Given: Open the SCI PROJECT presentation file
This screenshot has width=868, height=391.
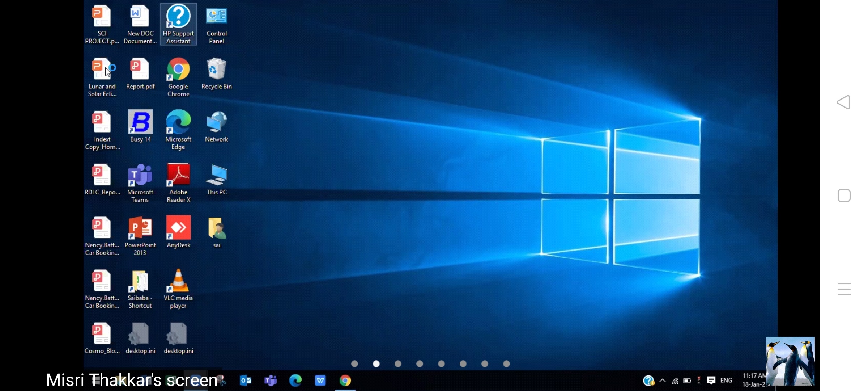Looking at the screenshot, I should 102,24.
